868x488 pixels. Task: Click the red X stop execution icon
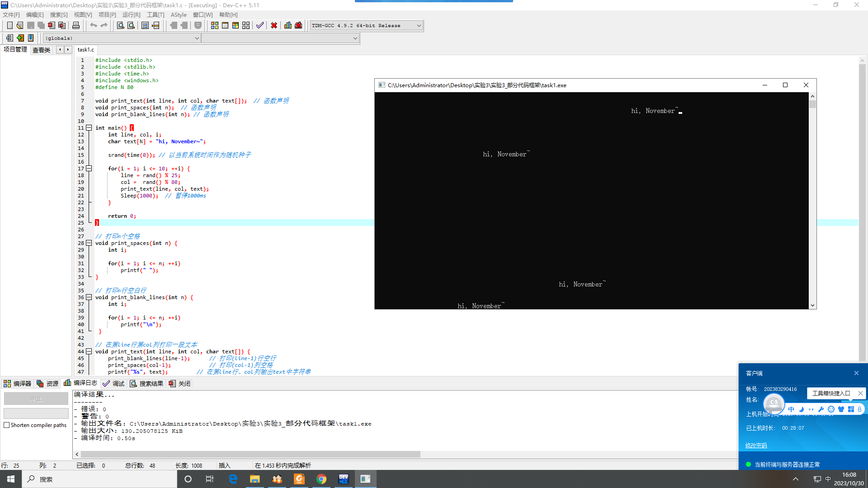tap(274, 25)
